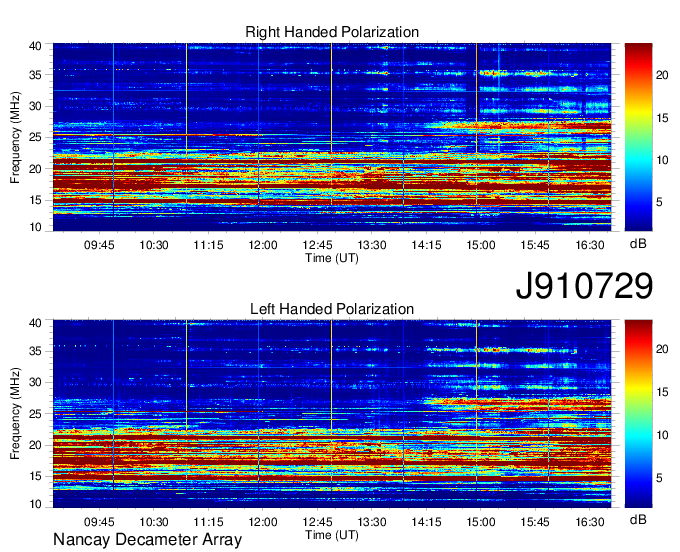The image size is (680, 552).
Task: Click the 15:00 tick on Right Handed plot
Action: [481, 245]
